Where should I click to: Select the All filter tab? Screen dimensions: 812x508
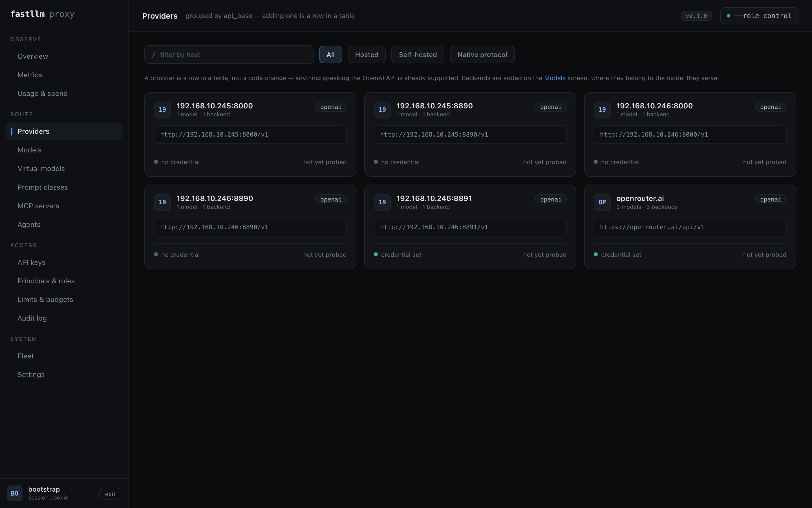(330, 54)
